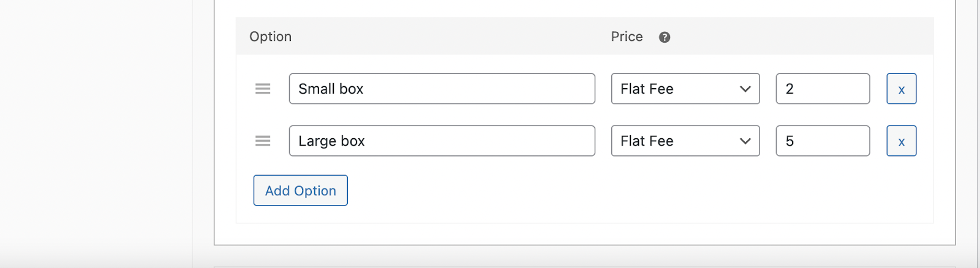980x268 pixels.
Task: Edit the price field showing 2
Action: coord(823,89)
